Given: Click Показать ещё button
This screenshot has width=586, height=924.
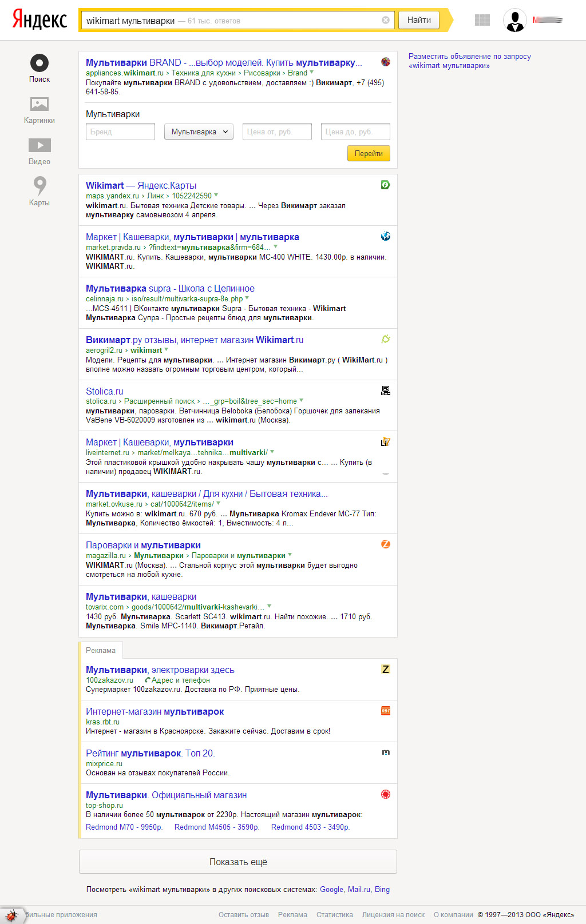Looking at the screenshot, I should (x=238, y=862).
